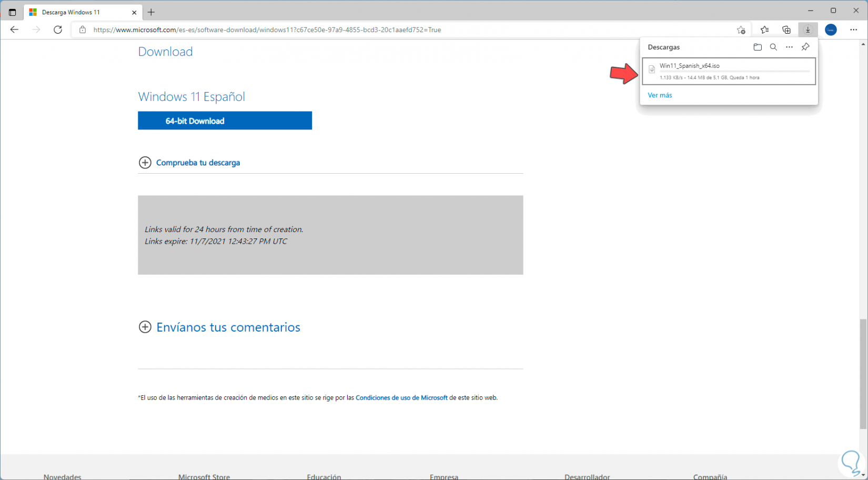Click the vertical scrollbar thumb
Image resolution: width=868 pixels, height=480 pixels.
pos(863,374)
